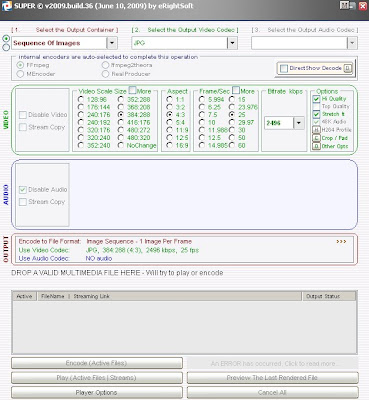Toggle the Hi Quality option
This screenshot has width=369, height=400.
coord(316,99)
